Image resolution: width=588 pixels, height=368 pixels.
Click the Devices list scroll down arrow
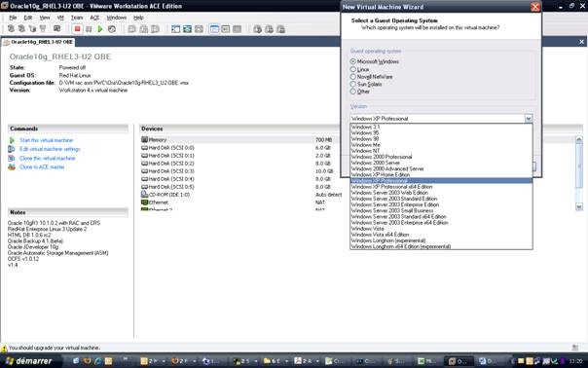(x=579, y=206)
